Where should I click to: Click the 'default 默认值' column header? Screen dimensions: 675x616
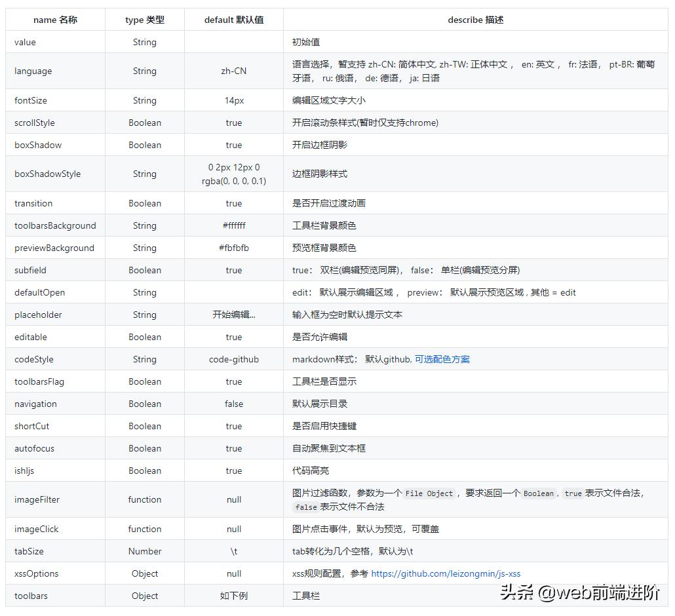pyautogui.click(x=233, y=20)
